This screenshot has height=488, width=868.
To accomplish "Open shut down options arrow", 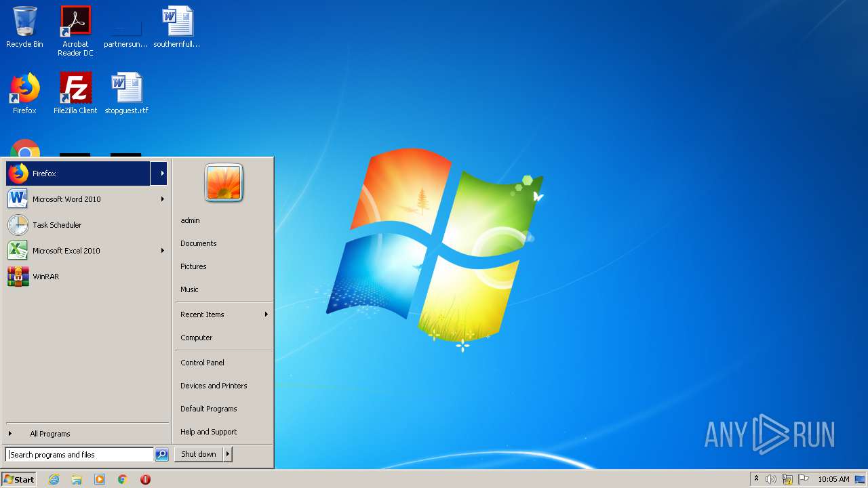I will [x=228, y=455].
